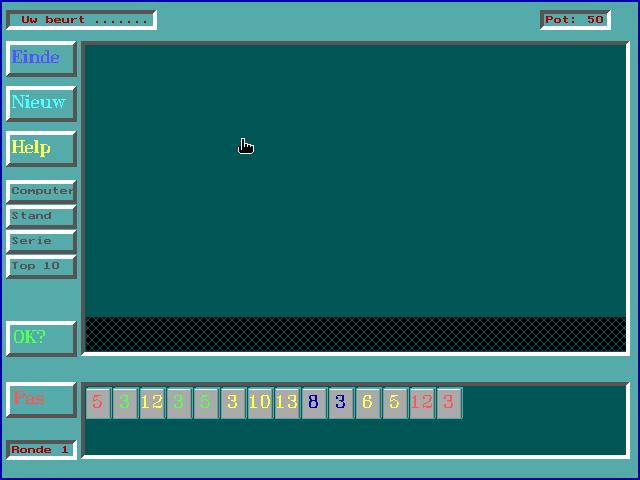
Task: Pick the yellow 12 tile
Action: pyautogui.click(x=152, y=403)
